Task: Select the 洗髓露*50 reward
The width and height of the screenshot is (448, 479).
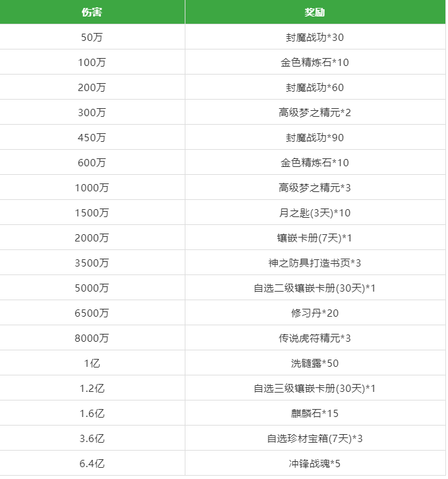Action: pyautogui.click(x=315, y=363)
